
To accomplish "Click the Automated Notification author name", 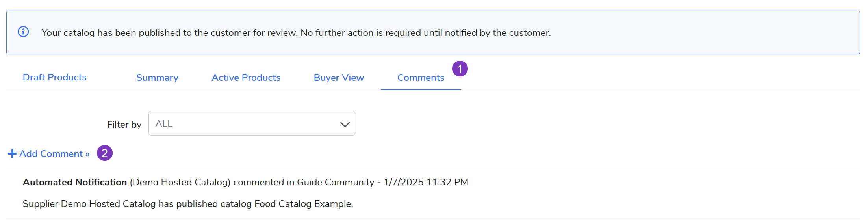I will click(75, 182).
